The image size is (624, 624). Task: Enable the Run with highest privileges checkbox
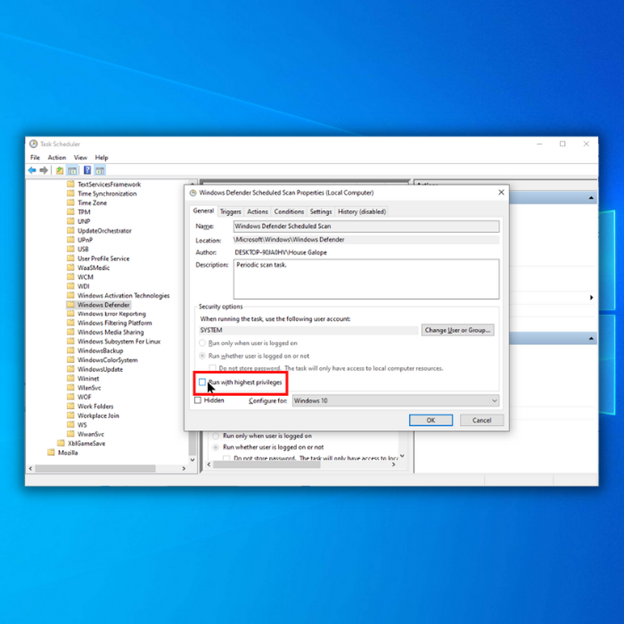[x=202, y=382]
